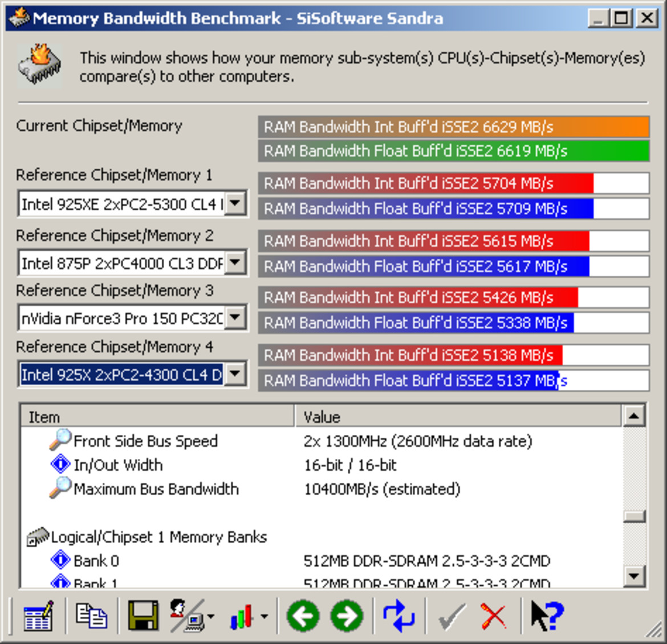This screenshot has height=644, width=667.
Task: Click the gray checkmark OK icon
Action: click(x=452, y=616)
